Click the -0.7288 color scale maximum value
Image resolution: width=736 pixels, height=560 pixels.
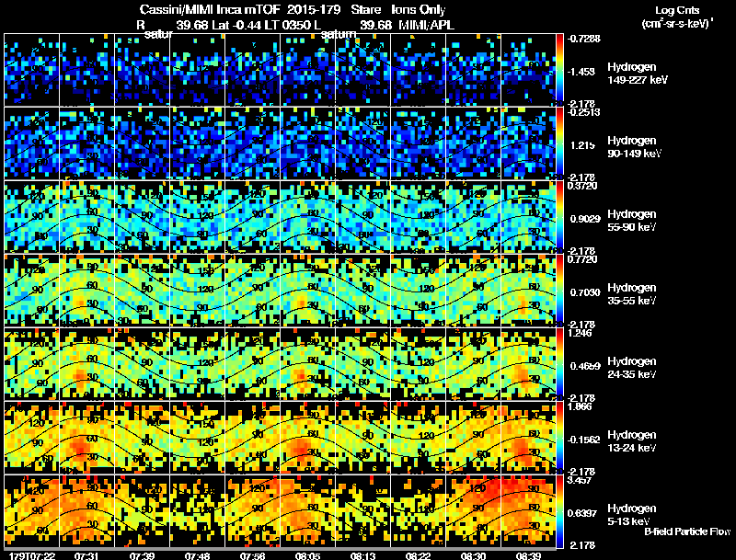[583, 39]
